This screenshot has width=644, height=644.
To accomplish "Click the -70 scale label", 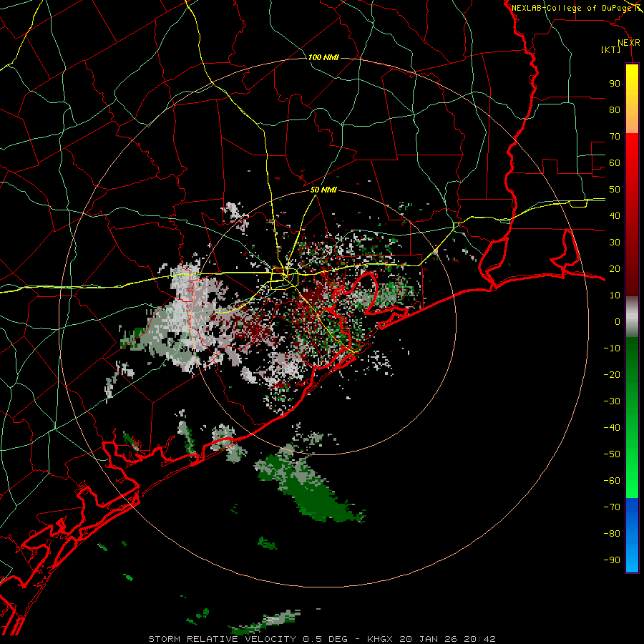I will 612,507.
